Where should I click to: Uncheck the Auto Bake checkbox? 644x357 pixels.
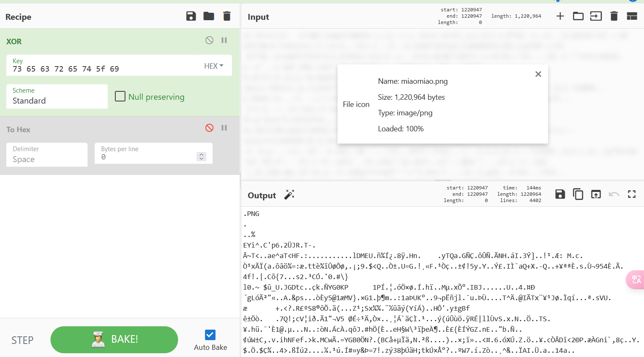210,335
